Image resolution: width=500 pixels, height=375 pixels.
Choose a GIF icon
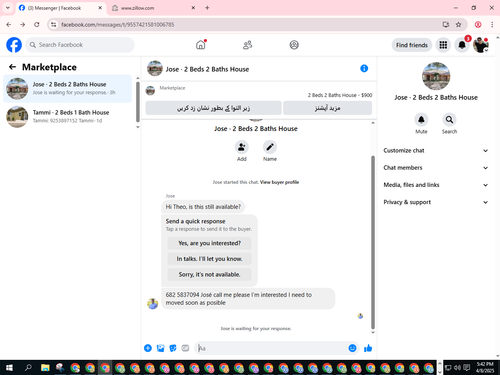point(185,348)
